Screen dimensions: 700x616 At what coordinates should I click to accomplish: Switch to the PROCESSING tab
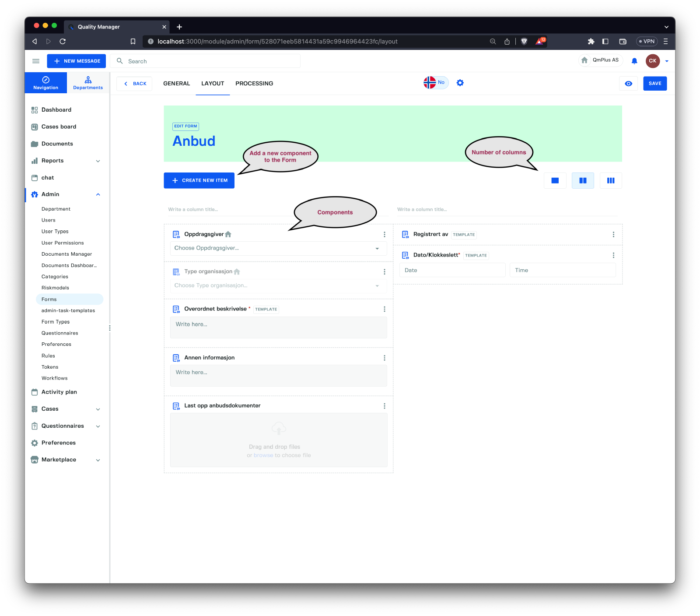[254, 84]
